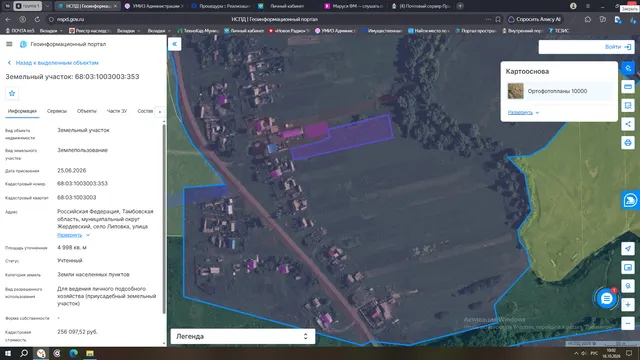Switch to the Части ЗУ tab

coord(117,111)
